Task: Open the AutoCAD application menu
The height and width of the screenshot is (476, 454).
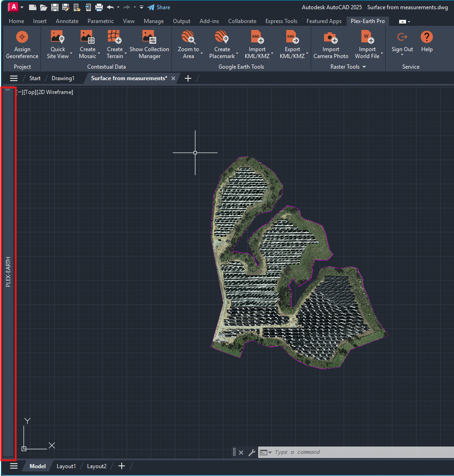Action: [x=13, y=6]
